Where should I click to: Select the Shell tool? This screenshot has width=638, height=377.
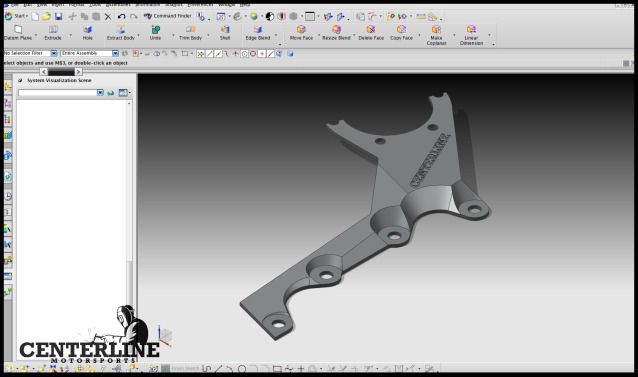tap(225, 33)
